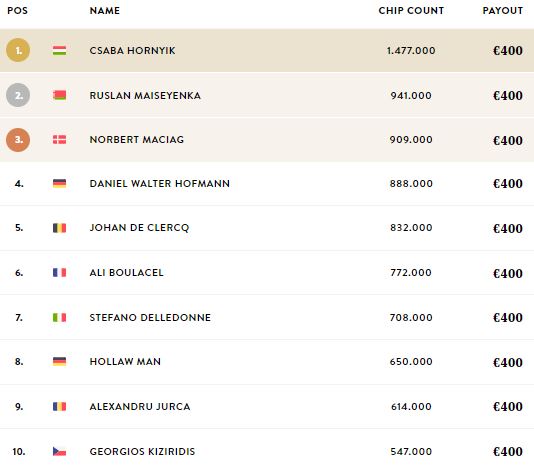
Task: Click the Belgian flag next to Johan De Clercq
Action: pos(60,228)
